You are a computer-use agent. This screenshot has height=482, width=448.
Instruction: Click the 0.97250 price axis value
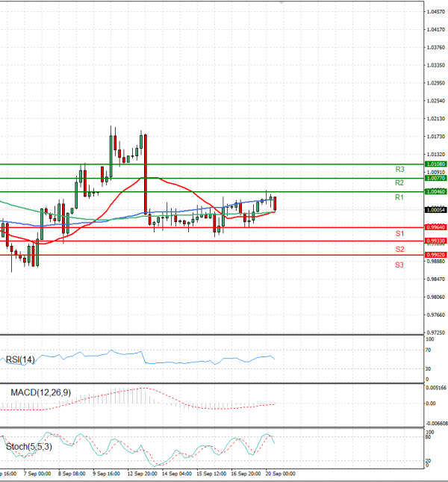tap(436, 333)
